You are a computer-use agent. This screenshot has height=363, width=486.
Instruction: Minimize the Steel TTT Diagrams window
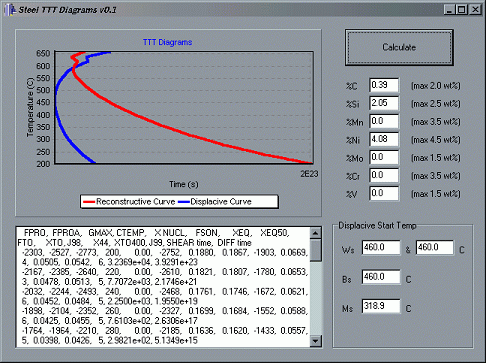pos(449,10)
